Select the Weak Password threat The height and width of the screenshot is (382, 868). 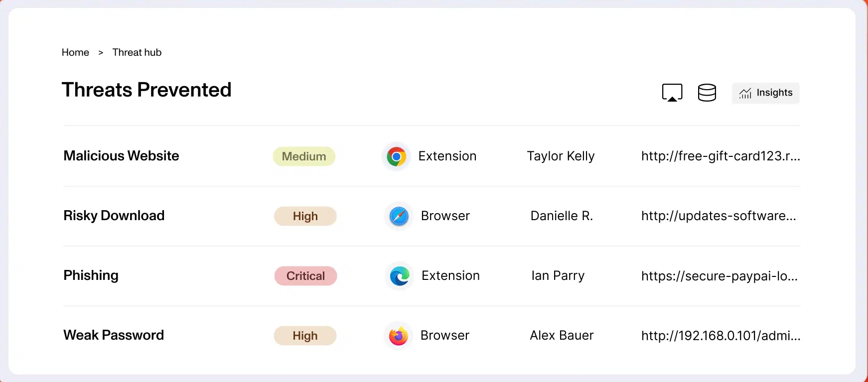click(x=114, y=335)
